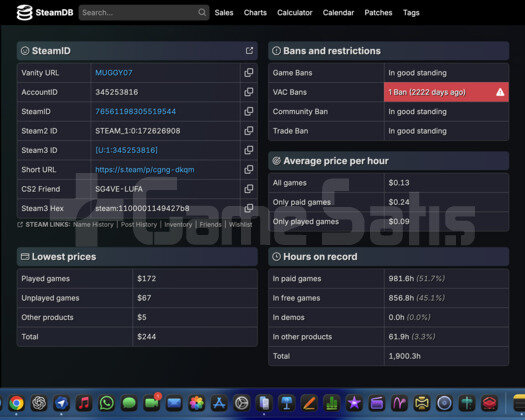Go to the Calculator page

(x=295, y=13)
